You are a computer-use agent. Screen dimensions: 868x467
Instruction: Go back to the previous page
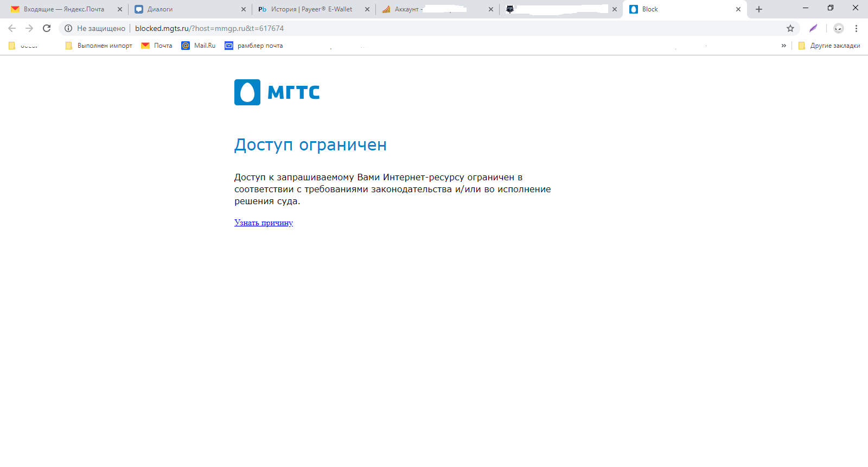coord(12,28)
